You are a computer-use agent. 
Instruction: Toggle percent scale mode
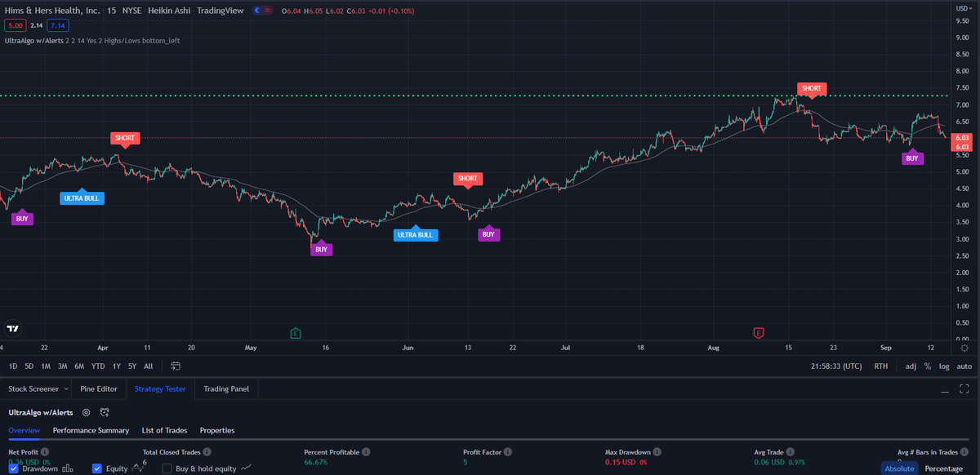pyautogui.click(x=928, y=366)
